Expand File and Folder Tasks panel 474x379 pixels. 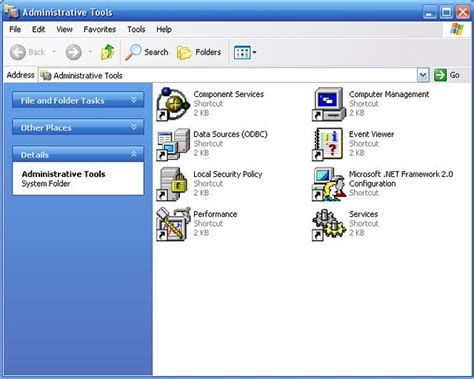[78, 100]
